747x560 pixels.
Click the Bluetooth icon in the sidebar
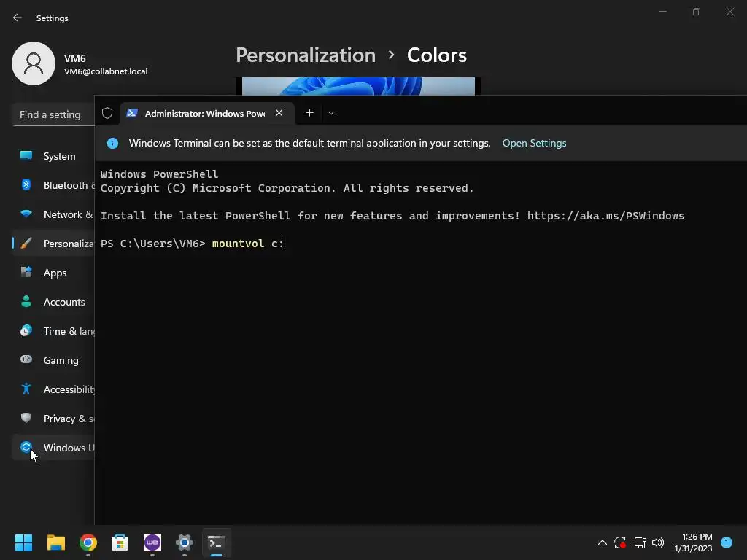tap(26, 184)
